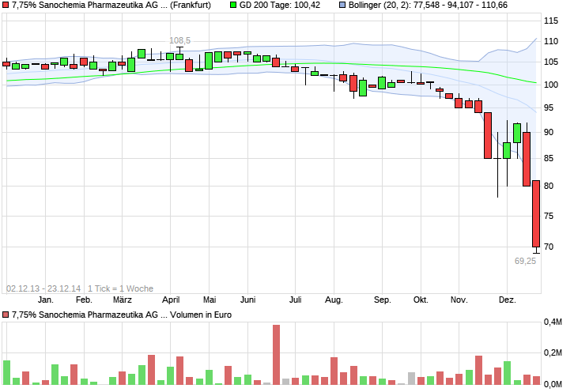
Task: Click the red volume legend square
Action: (6, 315)
